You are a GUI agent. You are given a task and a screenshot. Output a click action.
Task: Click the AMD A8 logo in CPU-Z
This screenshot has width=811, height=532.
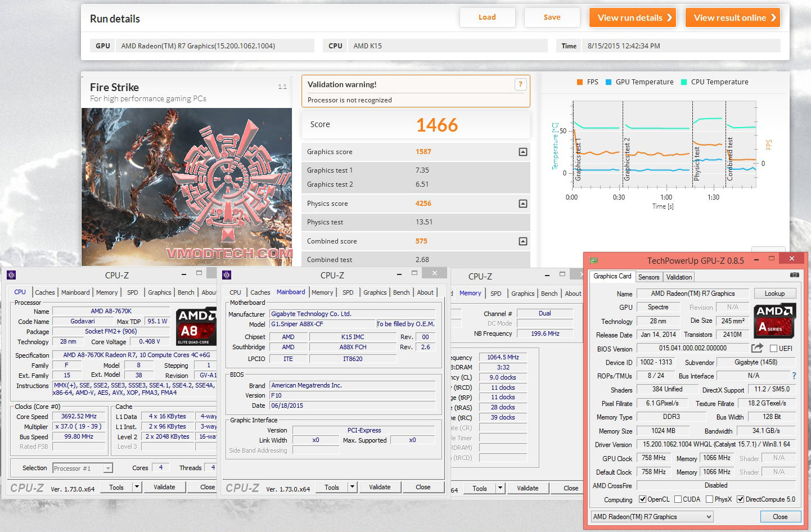[x=196, y=327]
